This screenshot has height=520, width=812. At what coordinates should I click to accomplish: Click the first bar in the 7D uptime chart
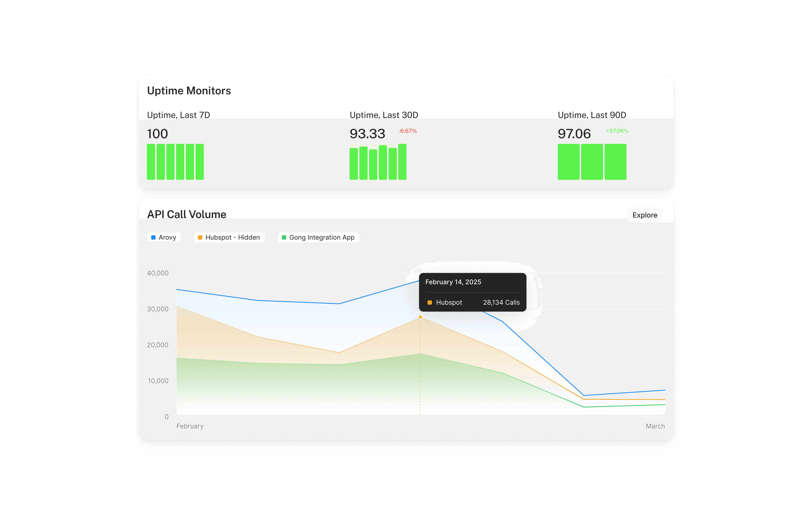pos(151,162)
